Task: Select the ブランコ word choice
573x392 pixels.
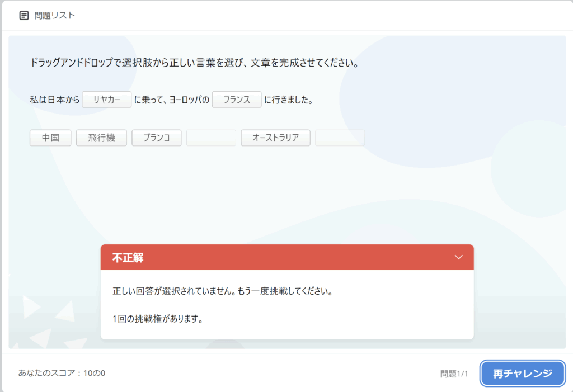Action: (157, 138)
